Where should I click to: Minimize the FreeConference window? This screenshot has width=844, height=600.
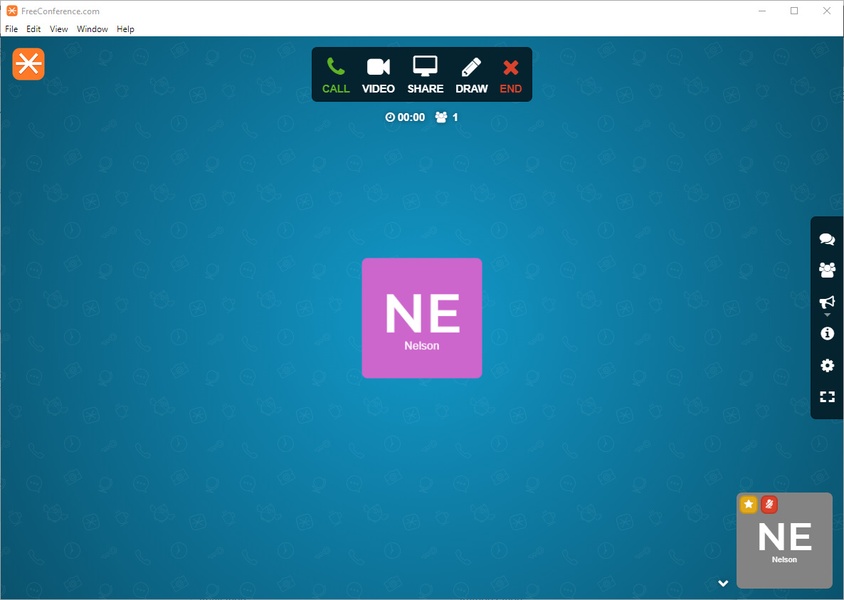(x=762, y=11)
